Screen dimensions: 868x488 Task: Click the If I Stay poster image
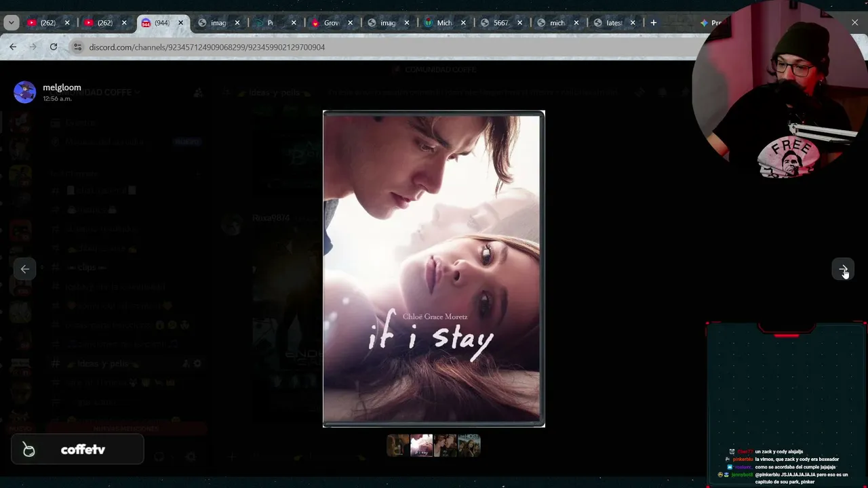[433, 268]
